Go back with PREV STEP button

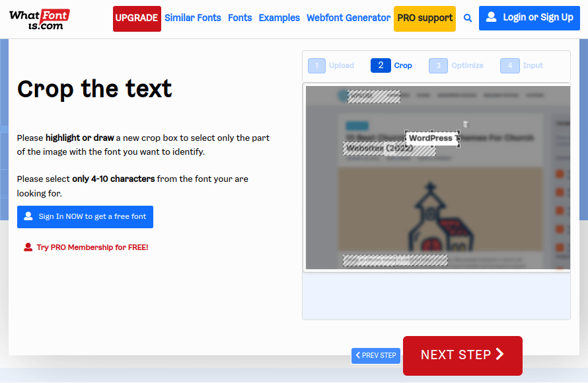pyautogui.click(x=376, y=355)
